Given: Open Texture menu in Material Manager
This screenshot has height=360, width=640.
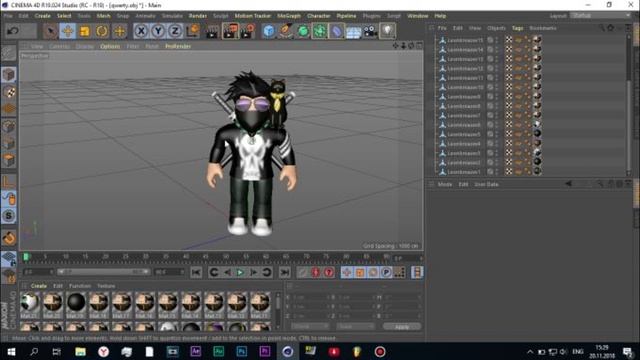Looking at the screenshot, I should (x=106, y=286).
